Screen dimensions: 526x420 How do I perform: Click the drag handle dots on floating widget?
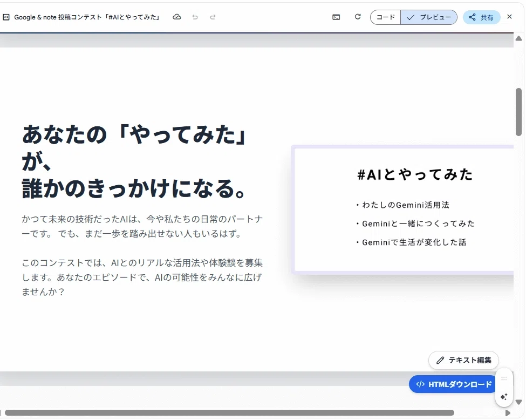pos(504,379)
